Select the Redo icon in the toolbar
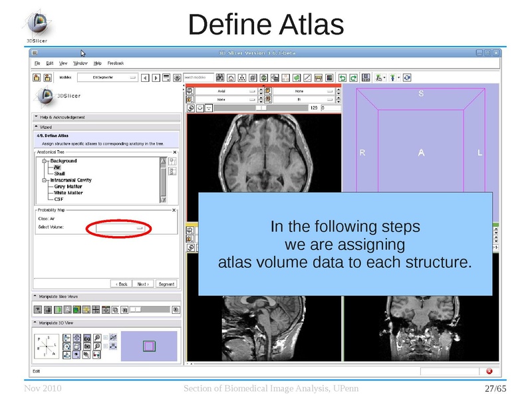The image size is (532, 399). click(353, 78)
